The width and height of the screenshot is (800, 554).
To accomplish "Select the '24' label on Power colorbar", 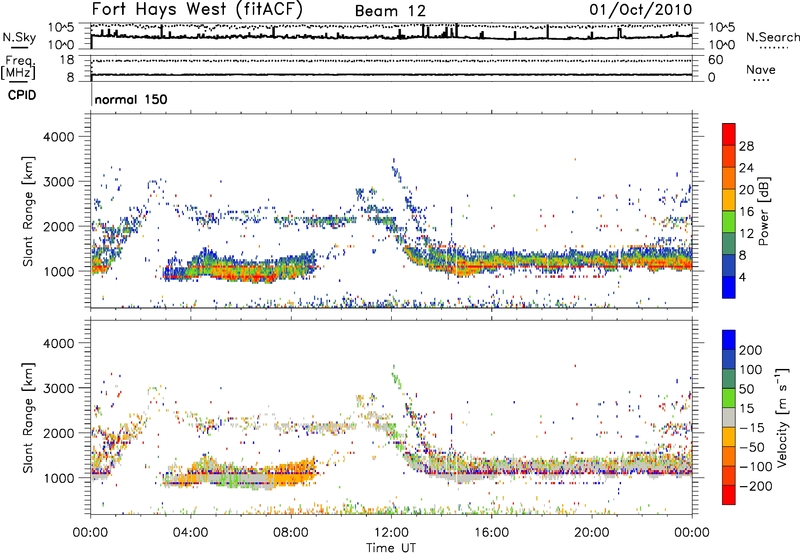I will tap(746, 168).
